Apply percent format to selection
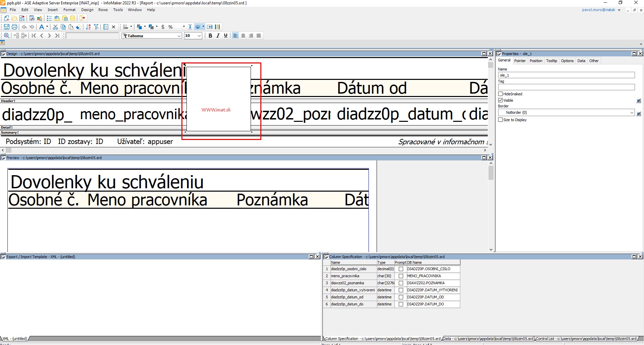 [x=171, y=27]
